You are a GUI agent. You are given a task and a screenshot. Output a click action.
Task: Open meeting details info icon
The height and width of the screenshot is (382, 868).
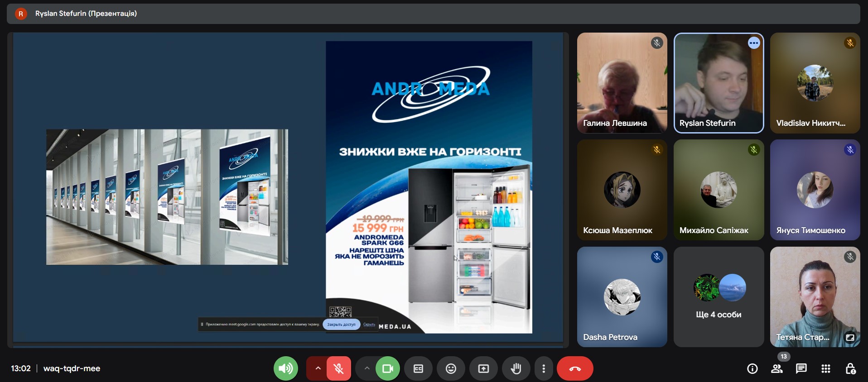(752, 369)
